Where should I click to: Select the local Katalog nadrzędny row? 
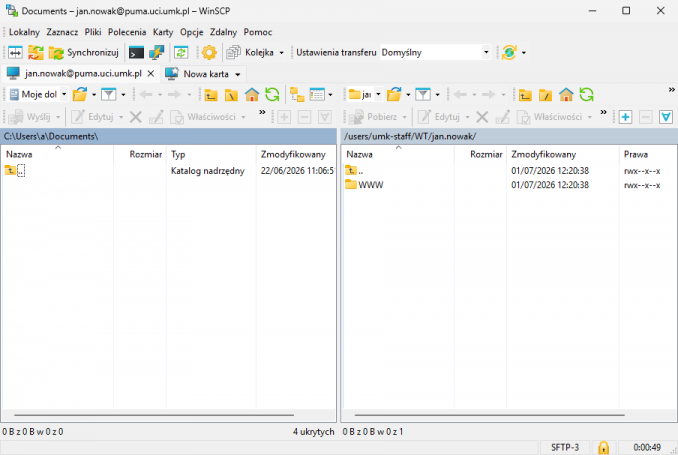point(169,171)
